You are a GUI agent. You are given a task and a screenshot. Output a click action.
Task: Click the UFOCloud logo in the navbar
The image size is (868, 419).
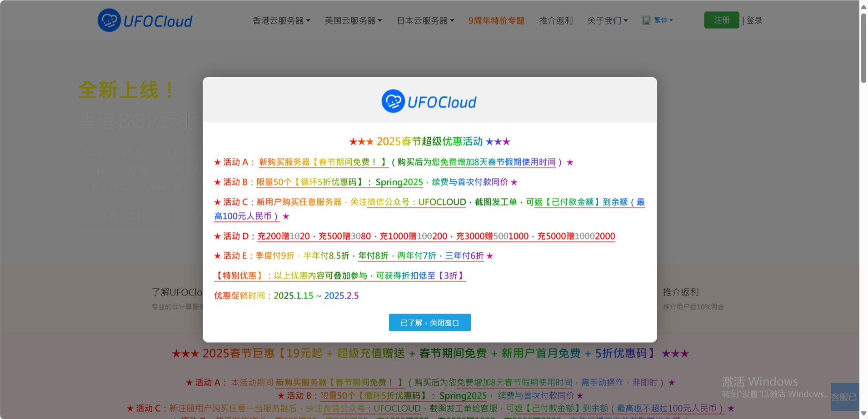coord(145,20)
